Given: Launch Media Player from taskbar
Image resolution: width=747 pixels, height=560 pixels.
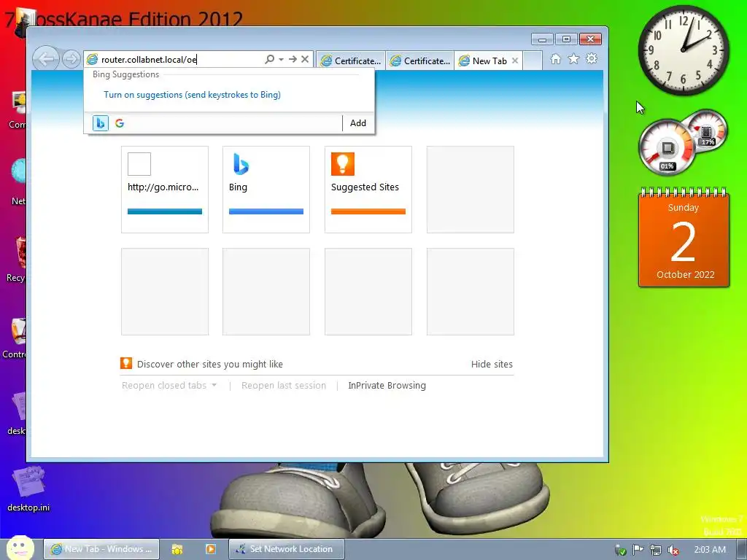Looking at the screenshot, I should pos(210,549).
